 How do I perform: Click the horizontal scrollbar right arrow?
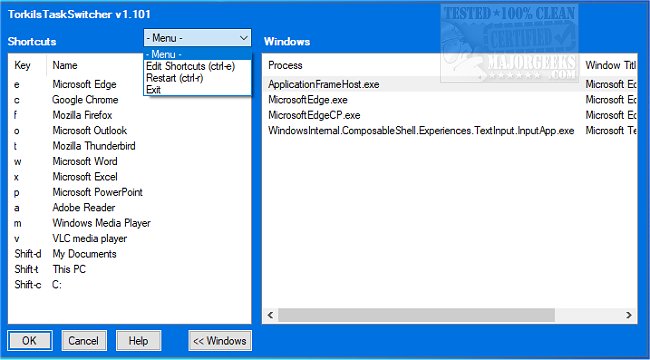629,315
